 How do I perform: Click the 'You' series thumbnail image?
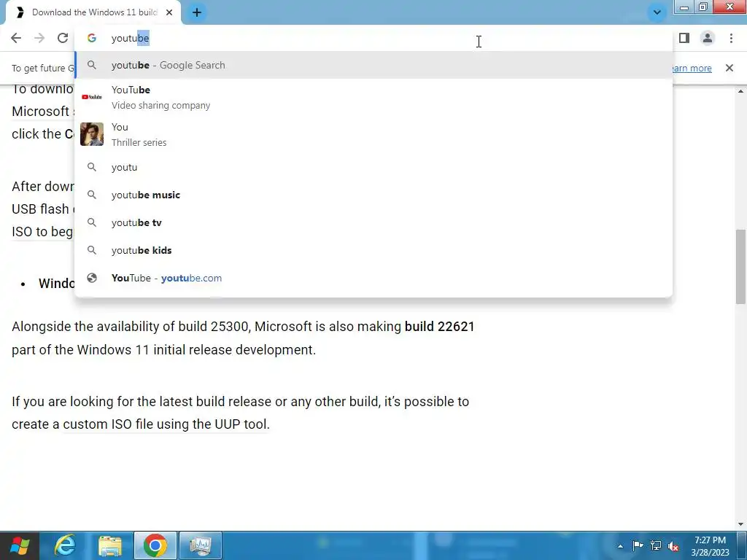point(91,134)
